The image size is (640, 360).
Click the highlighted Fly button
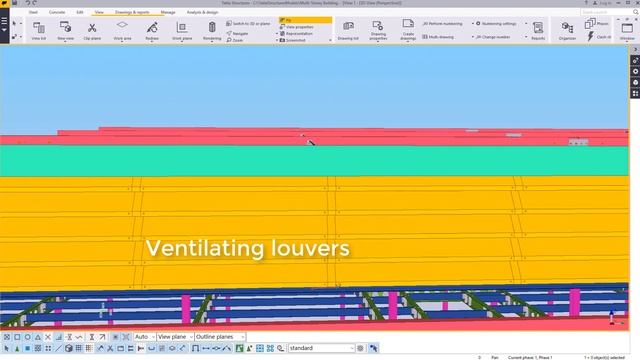click(x=305, y=20)
